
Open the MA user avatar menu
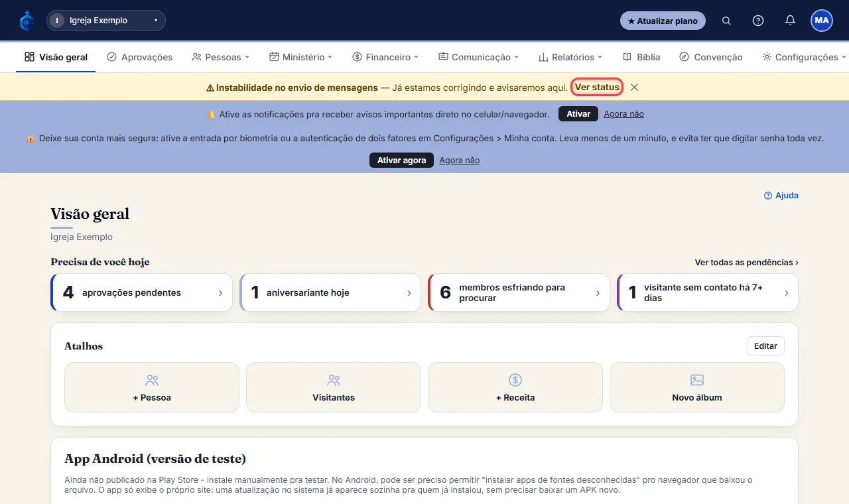tap(822, 21)
